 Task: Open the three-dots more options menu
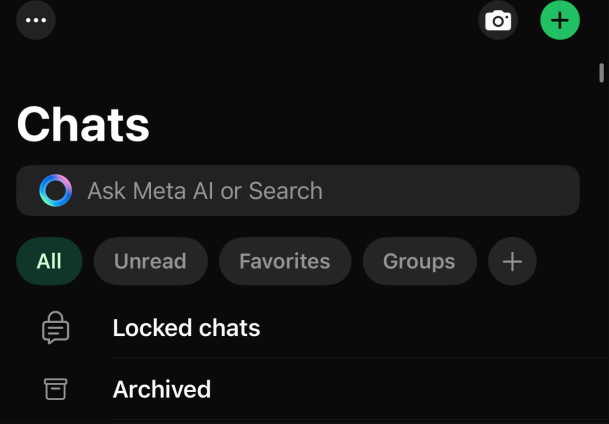tap(36, 20)
